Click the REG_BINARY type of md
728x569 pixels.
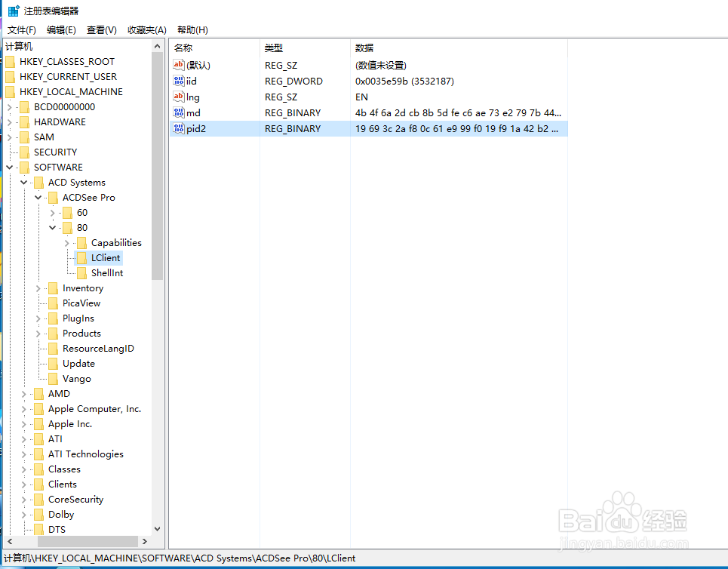click(293, 113)
